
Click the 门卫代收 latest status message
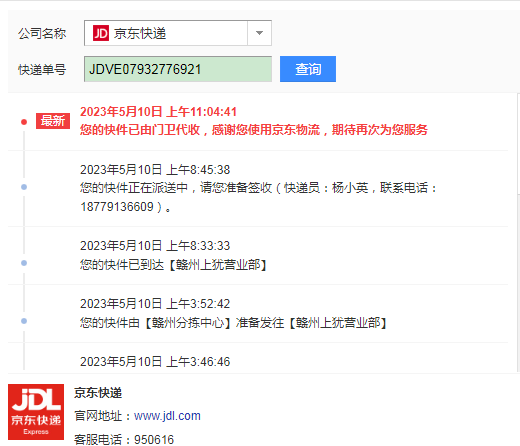(254, 130)
